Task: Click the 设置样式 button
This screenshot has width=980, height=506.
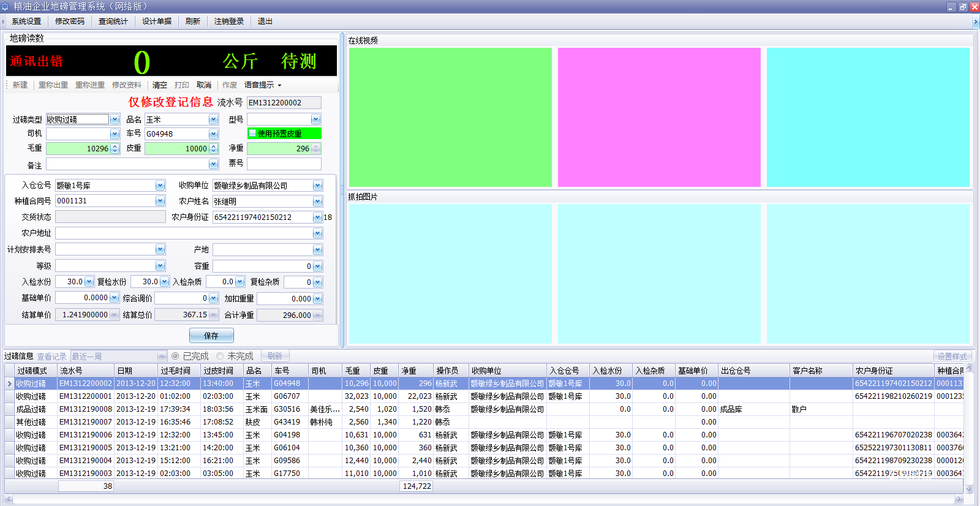Action: click(952, 356)
